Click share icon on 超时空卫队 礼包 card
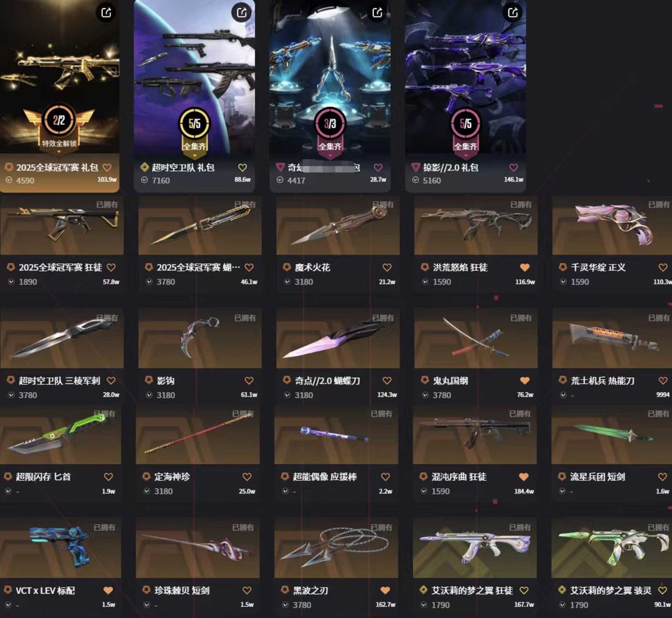This screenshot has width=672, height=618. pyautogui.click(x=241, y=12)
